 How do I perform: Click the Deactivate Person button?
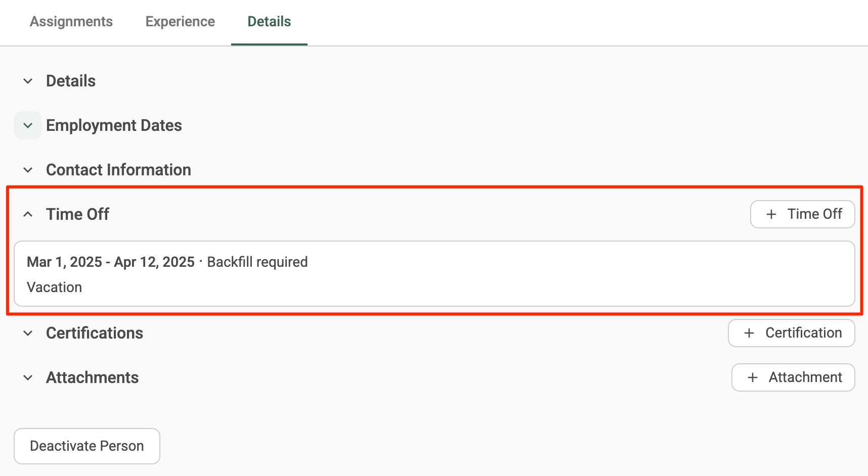coord(87,446)
